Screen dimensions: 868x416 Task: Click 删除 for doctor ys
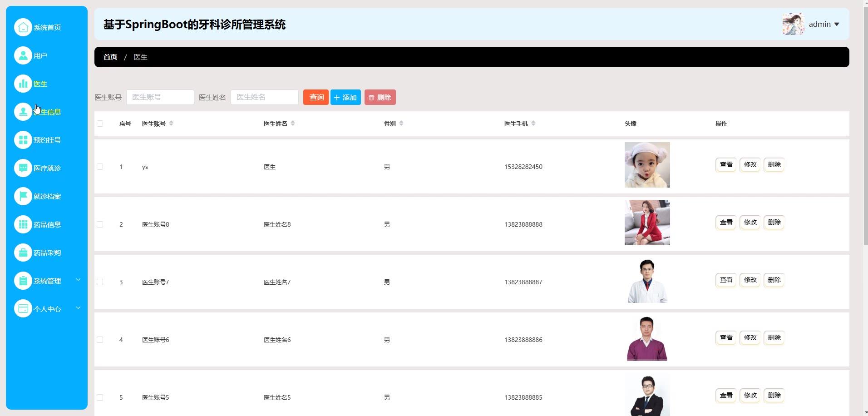(x=774, y=164)
